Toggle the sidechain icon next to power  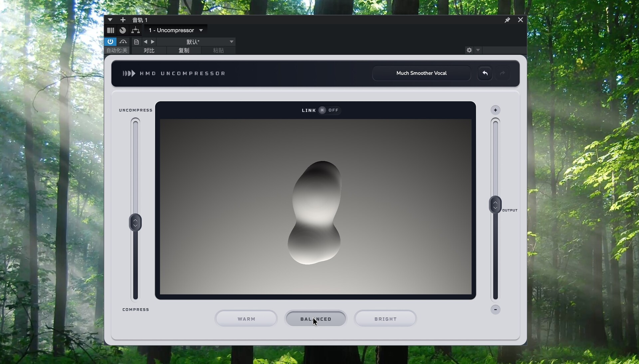(123, 42)
